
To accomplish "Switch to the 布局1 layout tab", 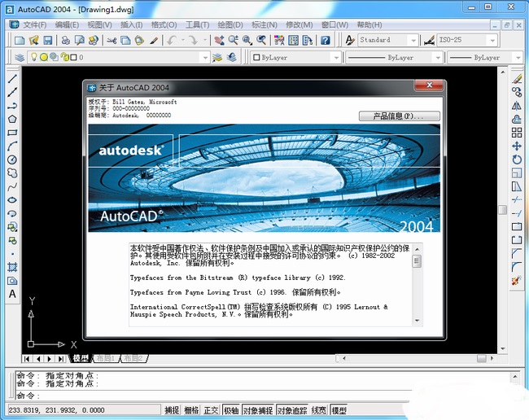I will 106,358.
